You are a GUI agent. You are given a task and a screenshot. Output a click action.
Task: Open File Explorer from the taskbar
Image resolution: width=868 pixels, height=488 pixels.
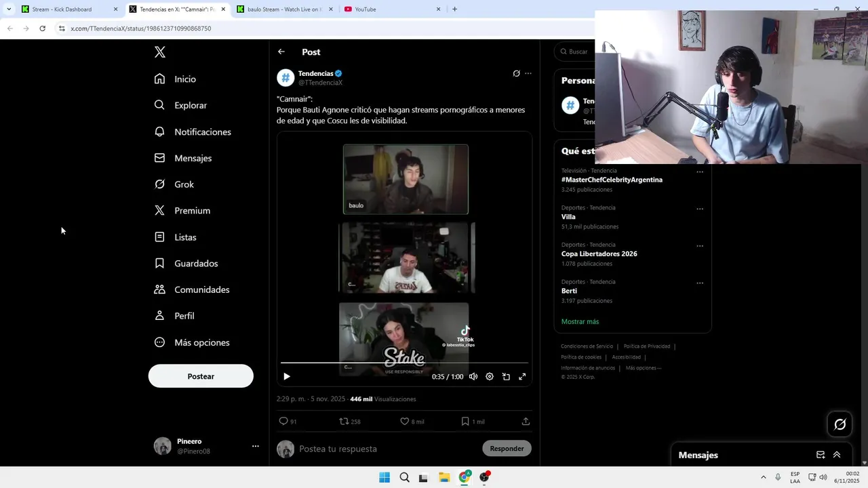(x=444, y=477)
